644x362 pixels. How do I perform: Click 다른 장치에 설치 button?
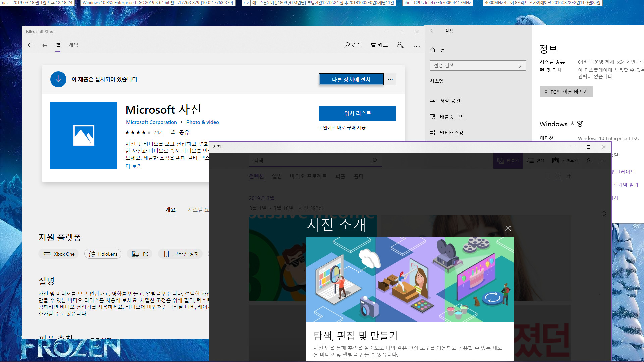(x=351, y=80)
